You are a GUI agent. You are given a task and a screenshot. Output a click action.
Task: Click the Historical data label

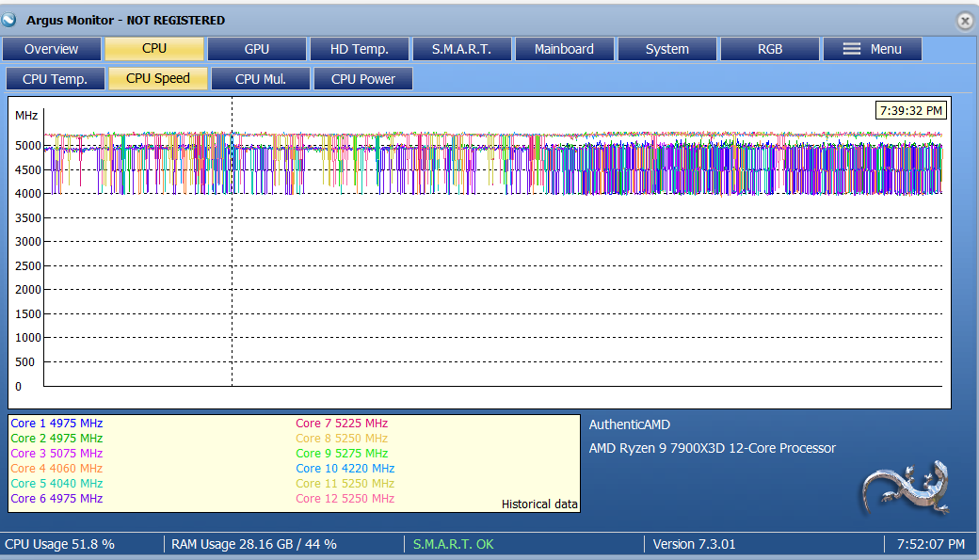tap(539, 504)
